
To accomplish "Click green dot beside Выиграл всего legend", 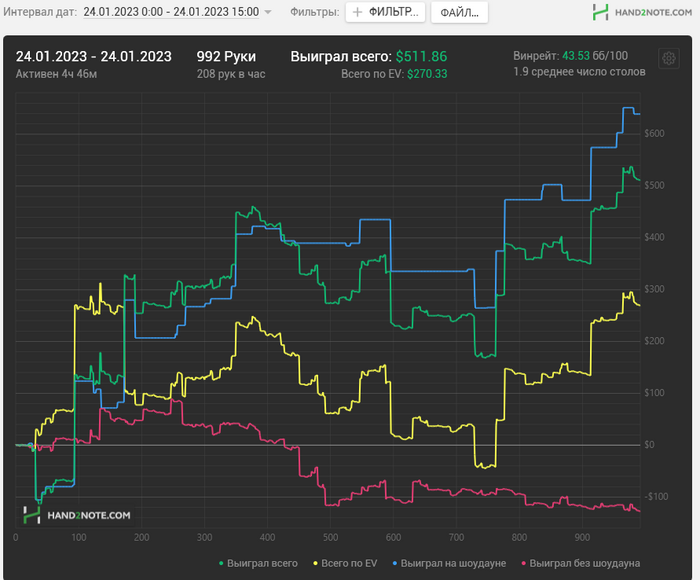I will [221, 563].
